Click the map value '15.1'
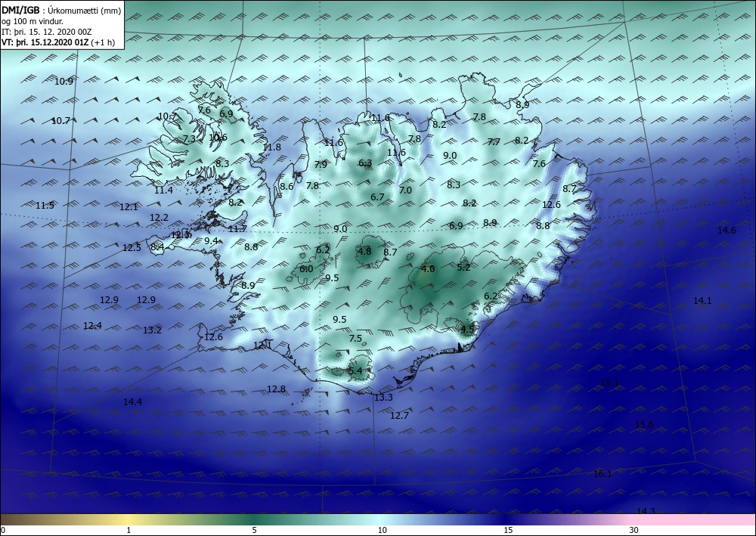 609,383
